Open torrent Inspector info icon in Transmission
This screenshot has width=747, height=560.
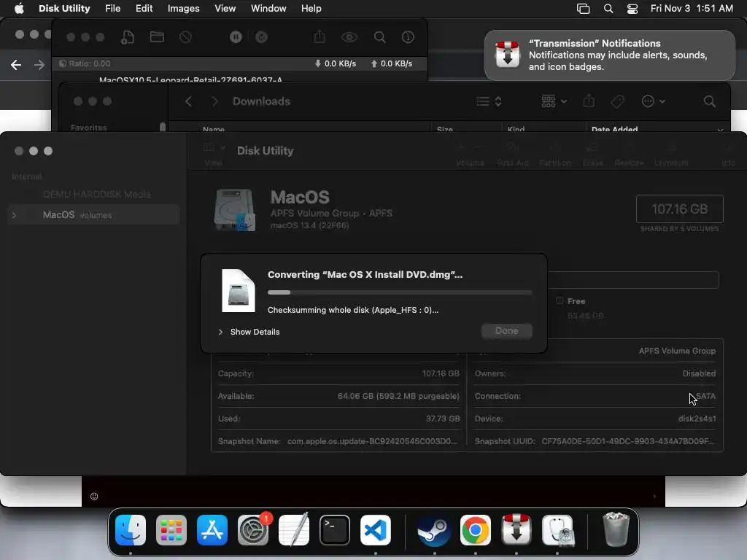[x=408, y=37]
